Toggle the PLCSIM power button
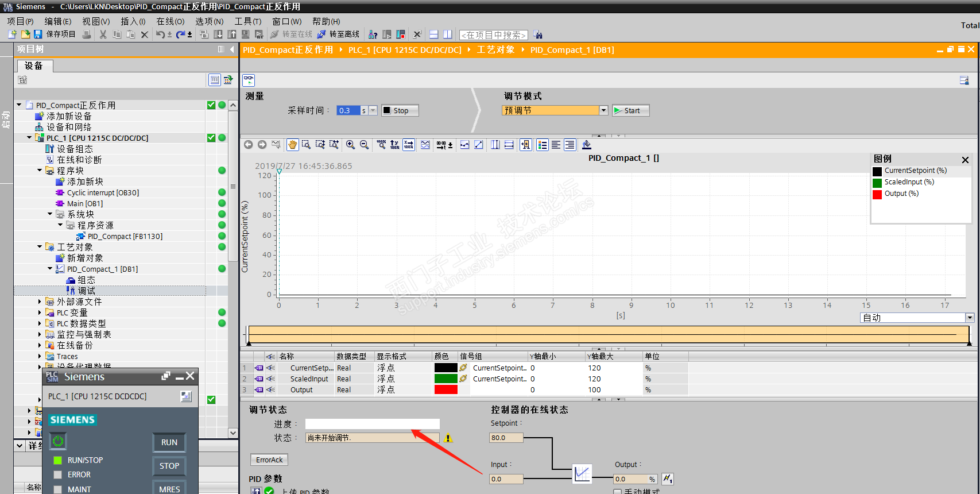Screen dimensions: 980x494 [57, 441]
